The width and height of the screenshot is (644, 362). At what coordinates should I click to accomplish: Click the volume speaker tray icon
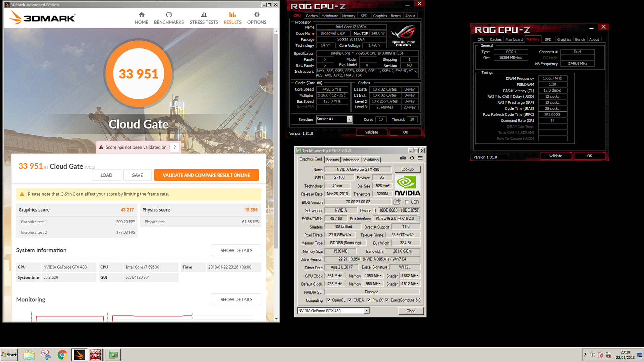click(592, 355)
